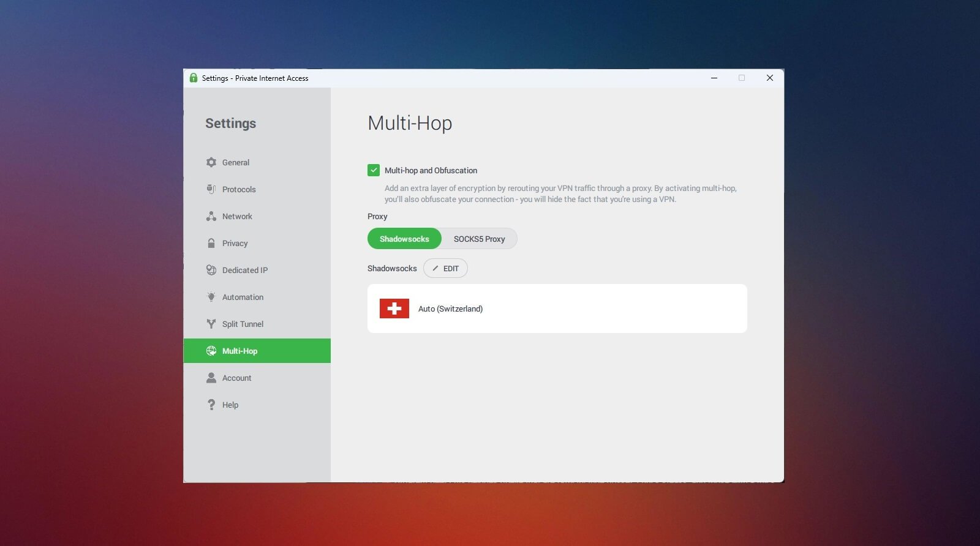
Task: Click the Privacy padlock icon
Action: point(211,243)
